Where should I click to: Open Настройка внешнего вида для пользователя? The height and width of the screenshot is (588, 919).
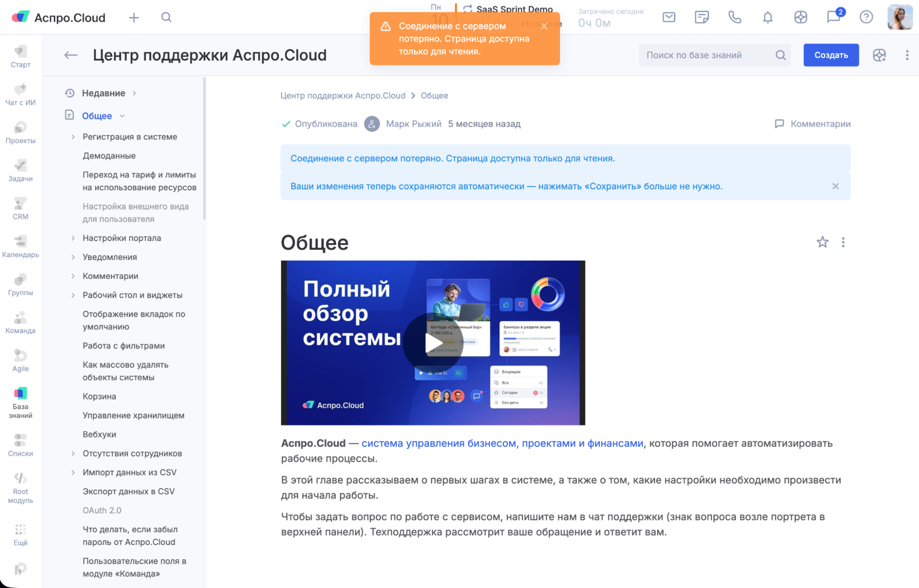coord(136,213)
